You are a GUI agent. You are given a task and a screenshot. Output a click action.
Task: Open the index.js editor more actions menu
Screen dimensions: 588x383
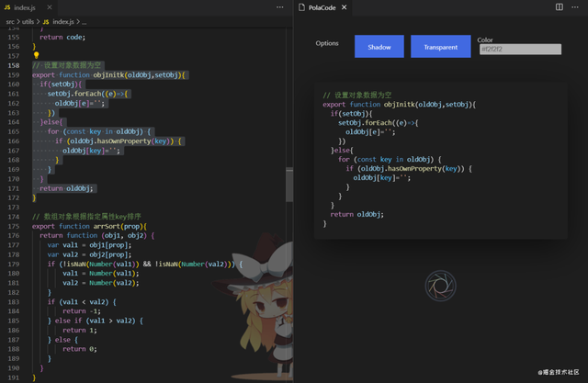pyautogui.click(x=279, y=7)
